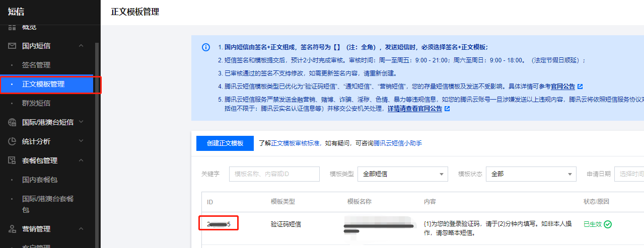
Task: Collapse the 国内短信 menu section
Action: [x=81, y=46]
